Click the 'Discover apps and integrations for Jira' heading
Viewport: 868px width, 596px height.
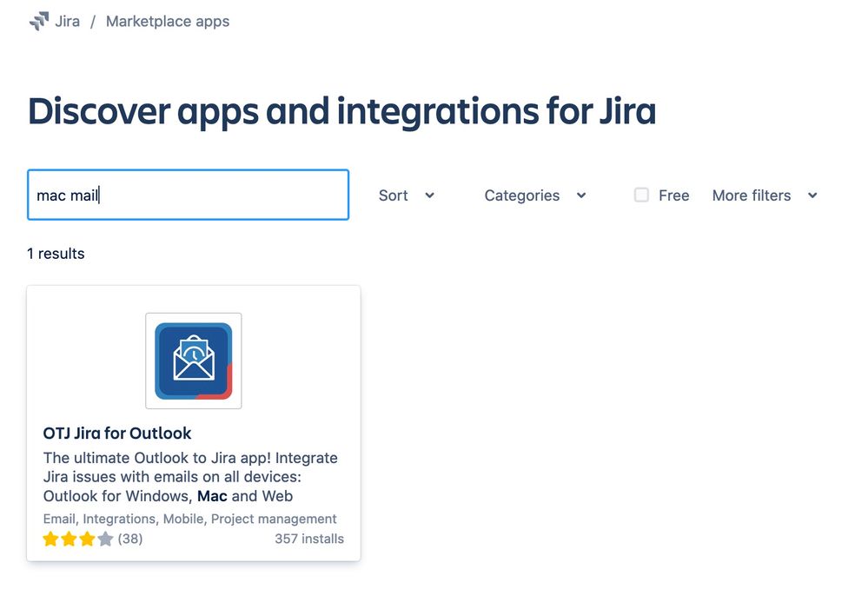coord(342,111)
